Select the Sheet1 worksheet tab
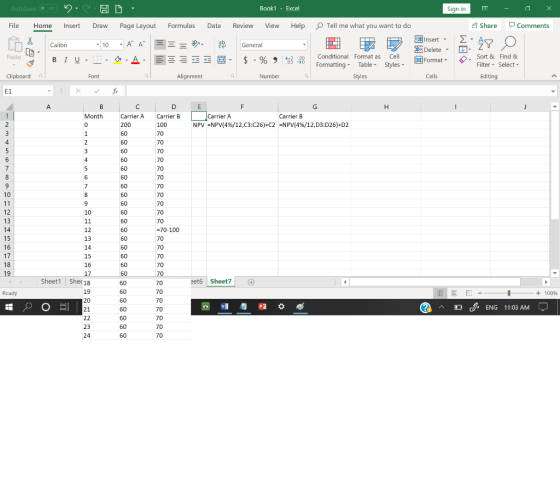560x485 pixels. coord(51,281)
